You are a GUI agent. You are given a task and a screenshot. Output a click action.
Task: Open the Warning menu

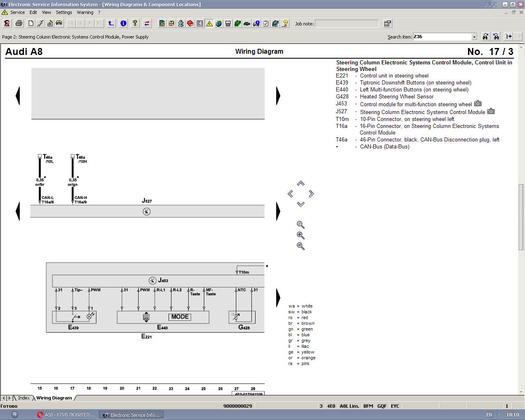click(85, 12)
